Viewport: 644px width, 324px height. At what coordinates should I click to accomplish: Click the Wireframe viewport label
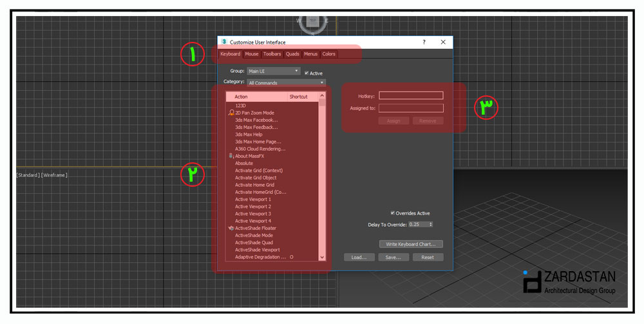pos(54,175)
